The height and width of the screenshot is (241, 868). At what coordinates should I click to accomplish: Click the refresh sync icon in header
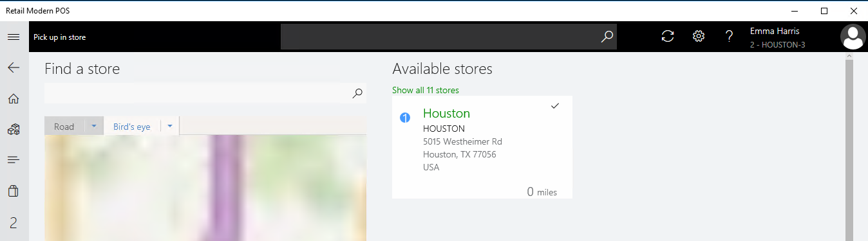click(668, 37)
